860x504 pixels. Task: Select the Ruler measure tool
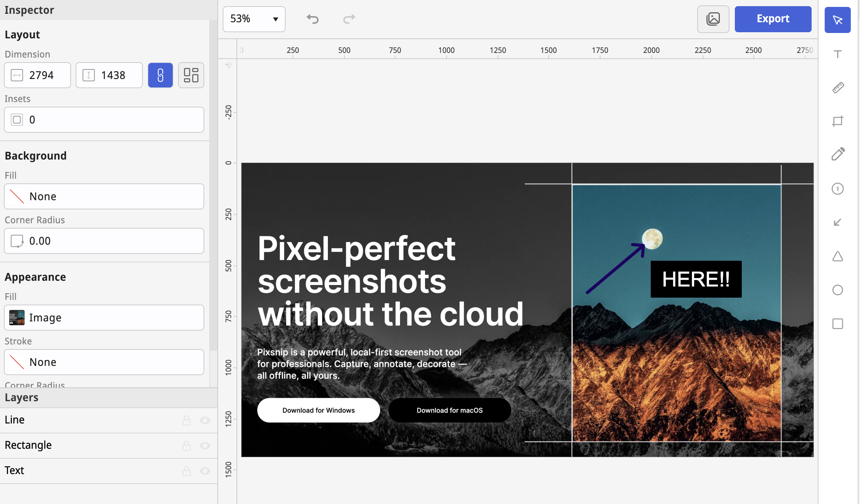click(x=838, y=87)
